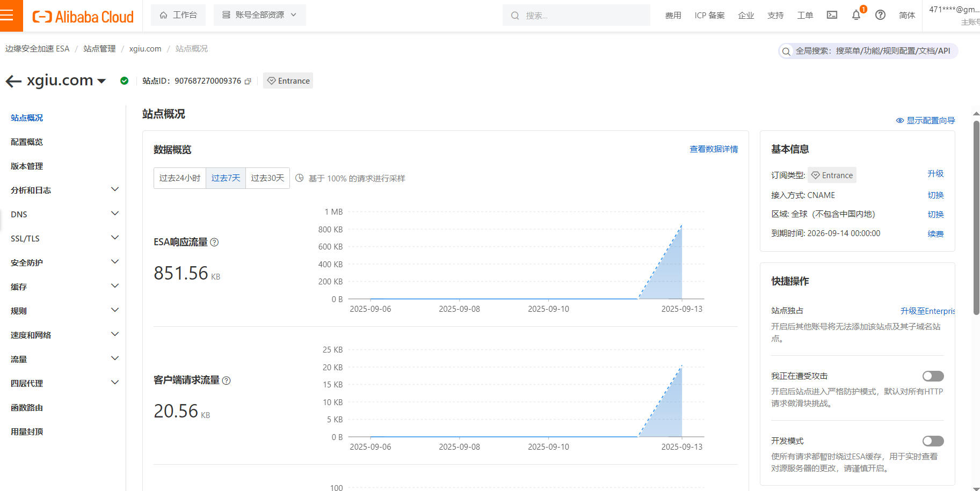Copy the site ID with copy icon

coord(248,81)
